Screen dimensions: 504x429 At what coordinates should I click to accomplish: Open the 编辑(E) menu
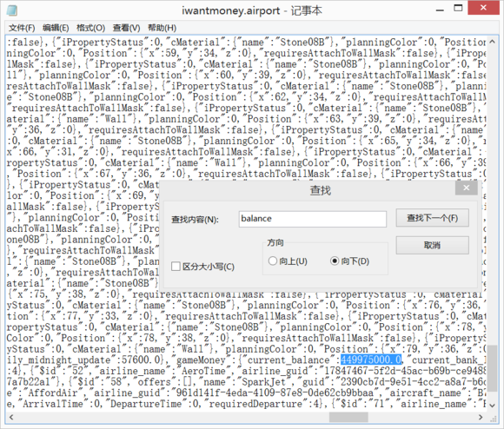click(56, 28)
